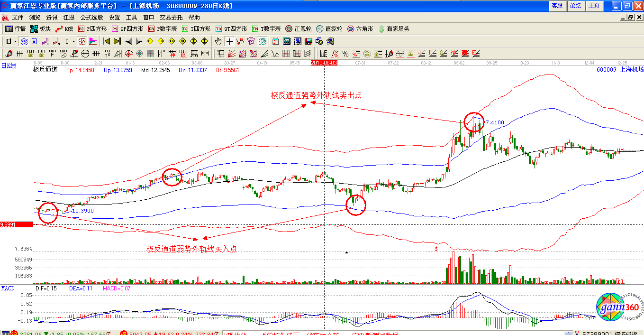Viewport: 644px width, 335px height.
Task: Open the candlestick style dropdown arrow
Action: pos(73,41)
